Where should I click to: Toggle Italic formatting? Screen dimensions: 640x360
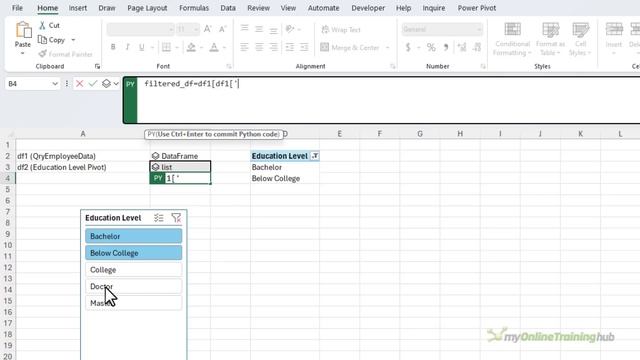click(127, 47)
